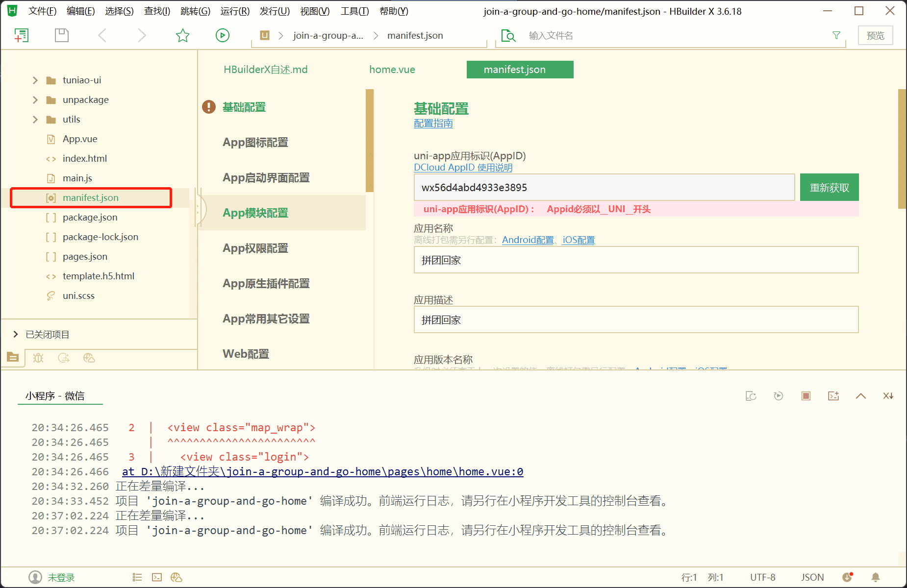
Task: Click the save file toolbar icon
Action: click(x=62, y=35)
